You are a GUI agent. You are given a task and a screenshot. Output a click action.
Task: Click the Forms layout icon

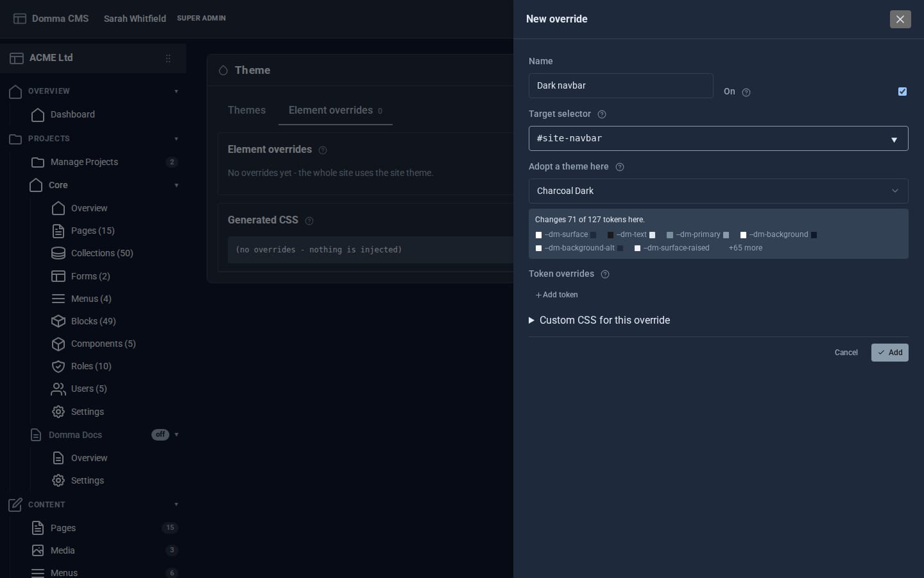click(x=58, y=276)
